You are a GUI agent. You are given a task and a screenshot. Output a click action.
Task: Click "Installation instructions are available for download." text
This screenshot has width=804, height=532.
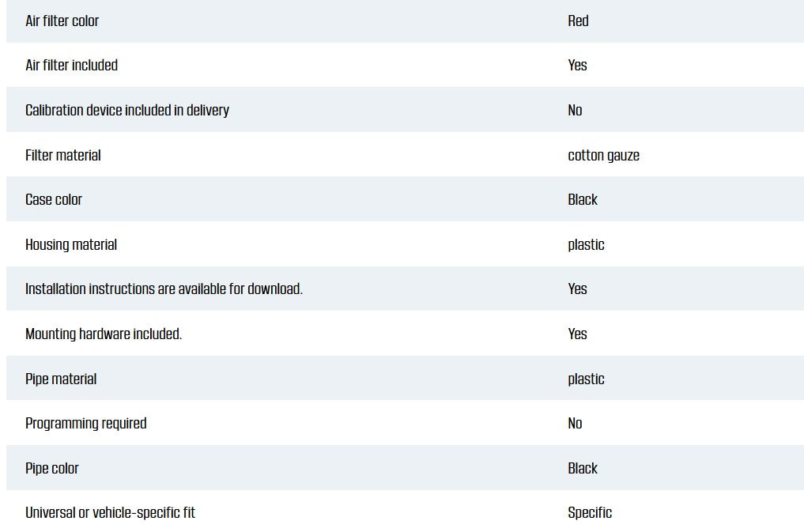coord(164,289)
